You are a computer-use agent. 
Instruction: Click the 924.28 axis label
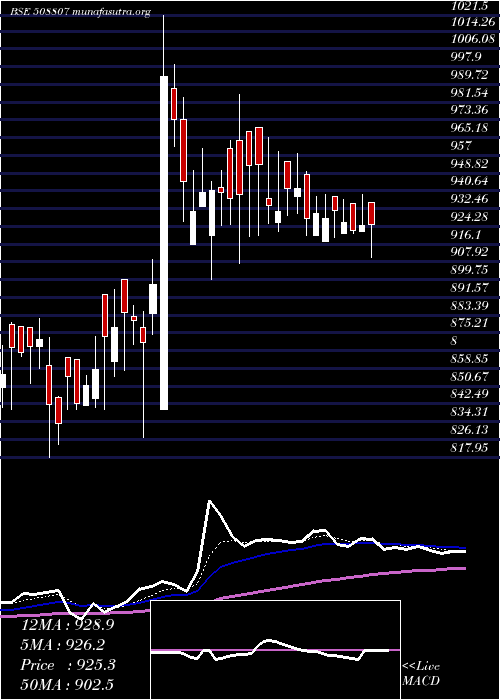(469, 217)
